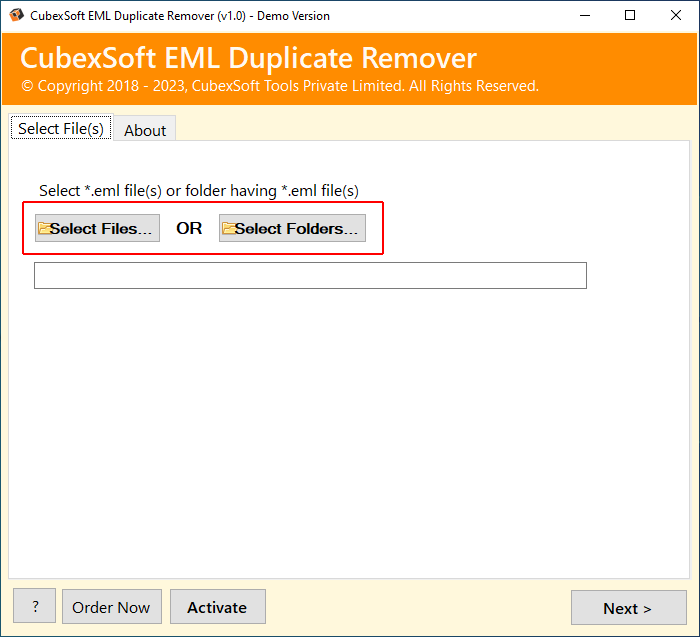Close the EML Duplicate Remover window
700x637 pixels.
pyautogui.click(x=675, y=16)
